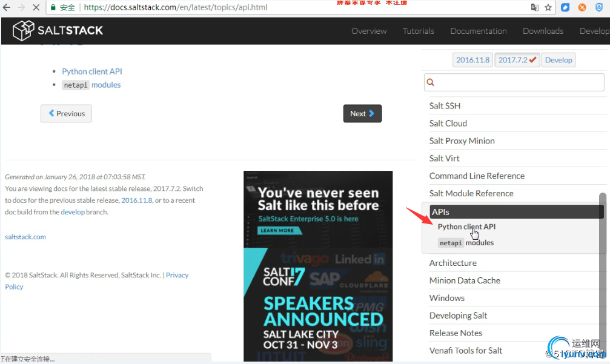The height and width of the screenshot is (364, 610).
Task: Open Salt Cloud in sidebar
Action: [x=448, y=124]
